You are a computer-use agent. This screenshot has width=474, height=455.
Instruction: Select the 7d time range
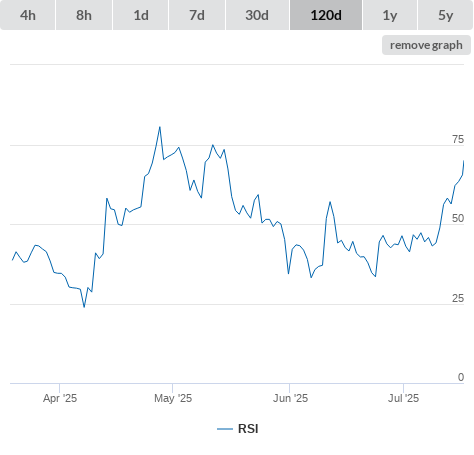tap(197, 15)
